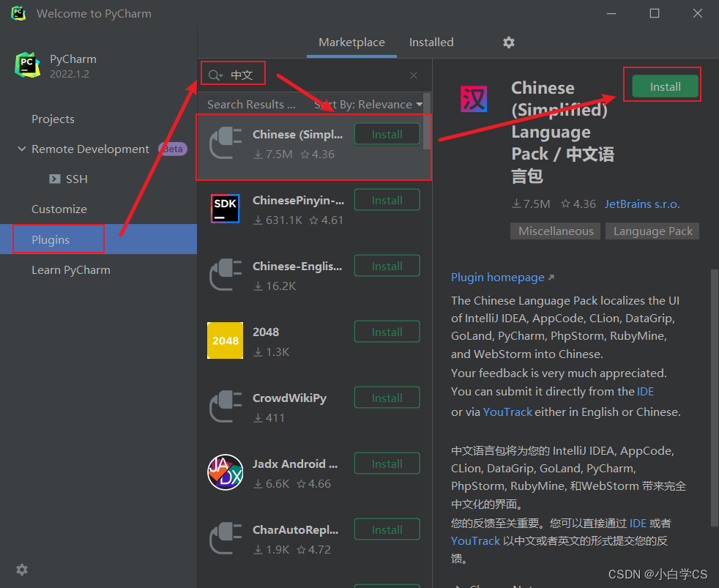Collapse the Remote Development section chevron
The width and height of the screenshot is (719, 588).
click(x=21, y=149)
